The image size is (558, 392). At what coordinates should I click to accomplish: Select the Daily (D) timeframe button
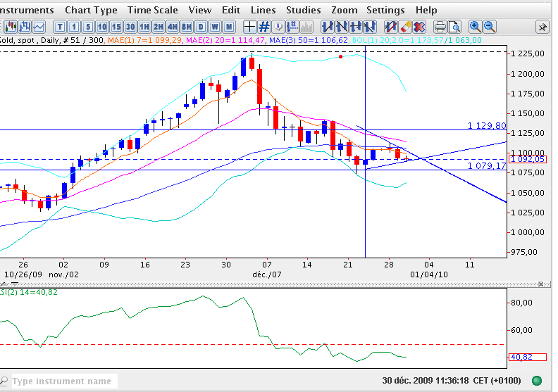[x=201, y=27]
